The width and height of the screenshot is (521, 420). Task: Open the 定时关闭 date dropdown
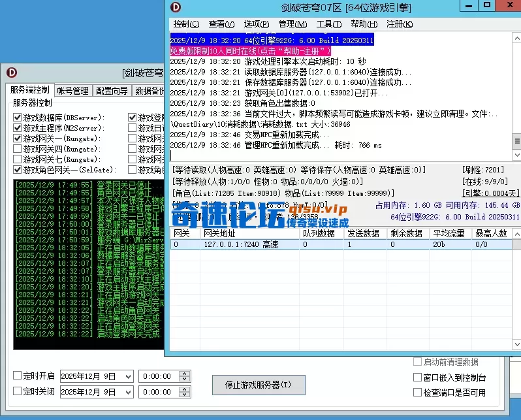128,392
